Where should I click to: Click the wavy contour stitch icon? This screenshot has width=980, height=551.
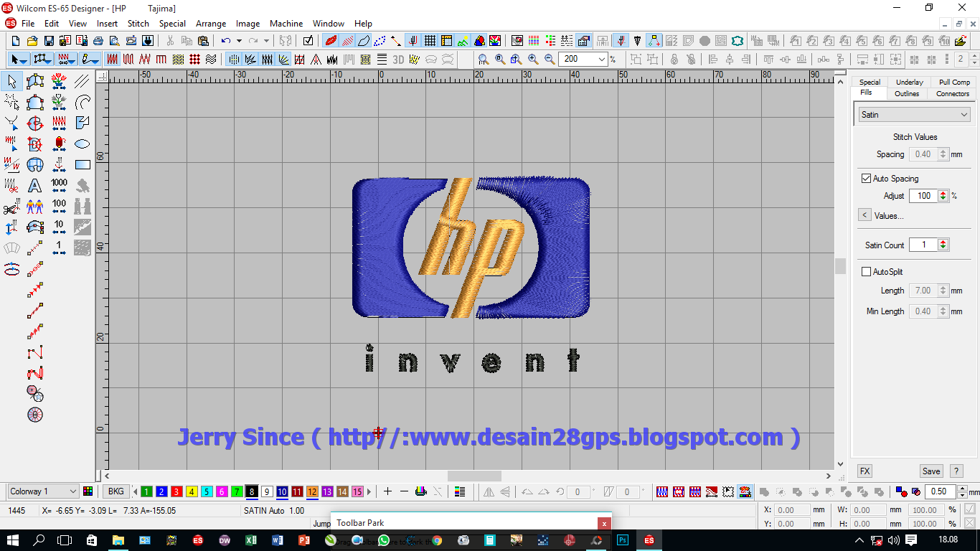(x=211, y=59)
